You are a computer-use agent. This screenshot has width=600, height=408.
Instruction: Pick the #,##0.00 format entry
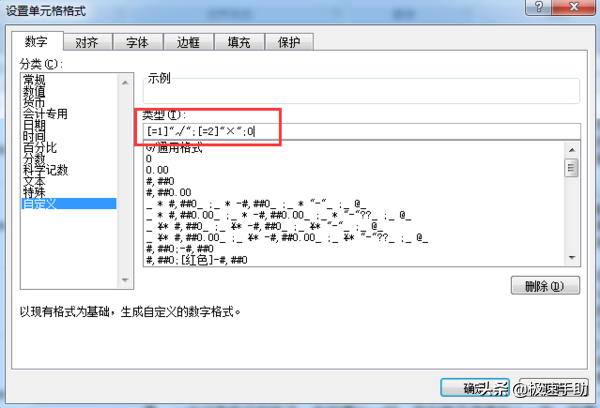point(168,192)
